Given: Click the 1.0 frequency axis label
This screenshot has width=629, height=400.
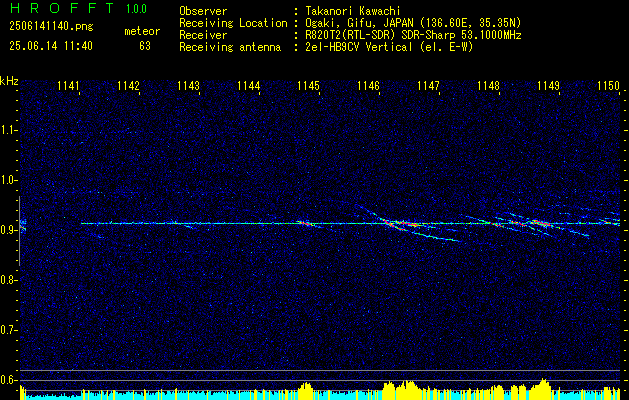Looking at the screenshot, I should 8,180.
